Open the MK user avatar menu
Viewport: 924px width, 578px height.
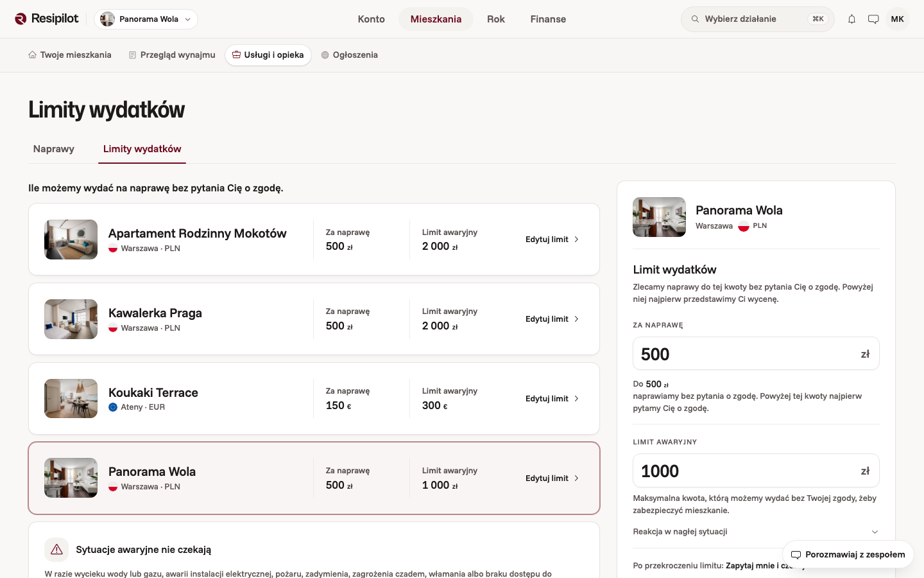897,19
